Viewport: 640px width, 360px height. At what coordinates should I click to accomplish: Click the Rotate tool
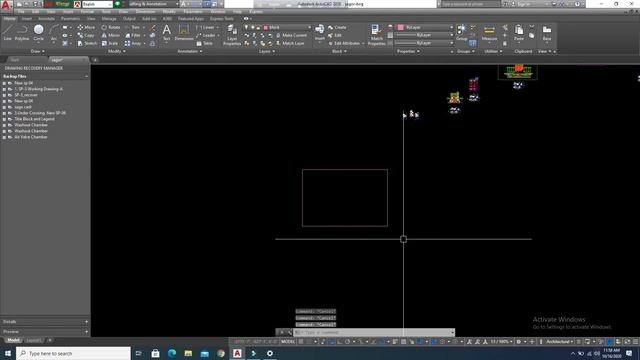(111, 27)
